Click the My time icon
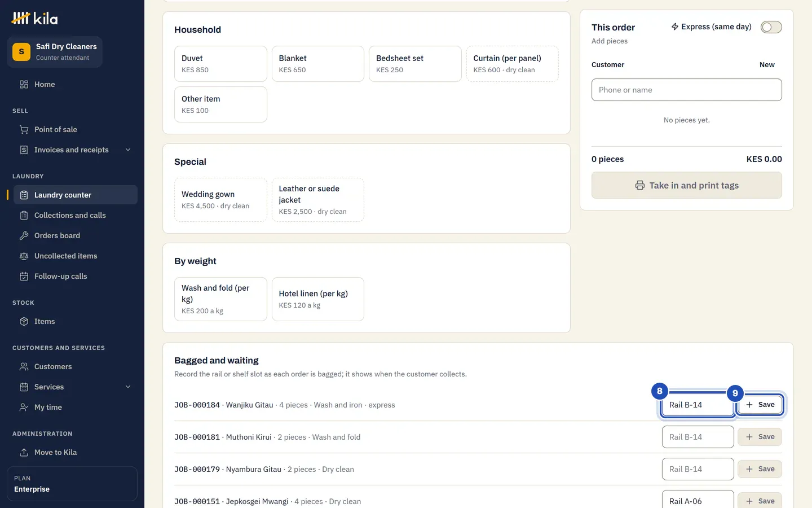The height and width of the screenshot is (508, 812). pos(24,407)
